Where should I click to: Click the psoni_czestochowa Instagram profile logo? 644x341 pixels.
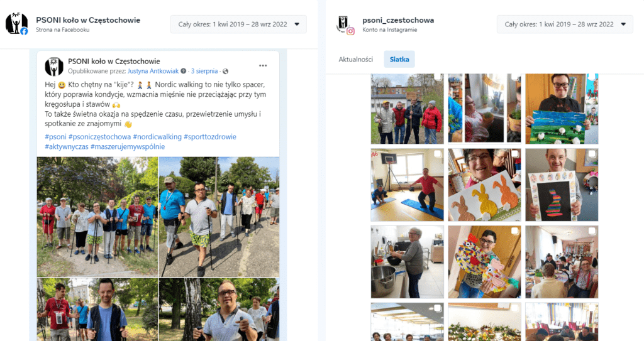point(345,24)
